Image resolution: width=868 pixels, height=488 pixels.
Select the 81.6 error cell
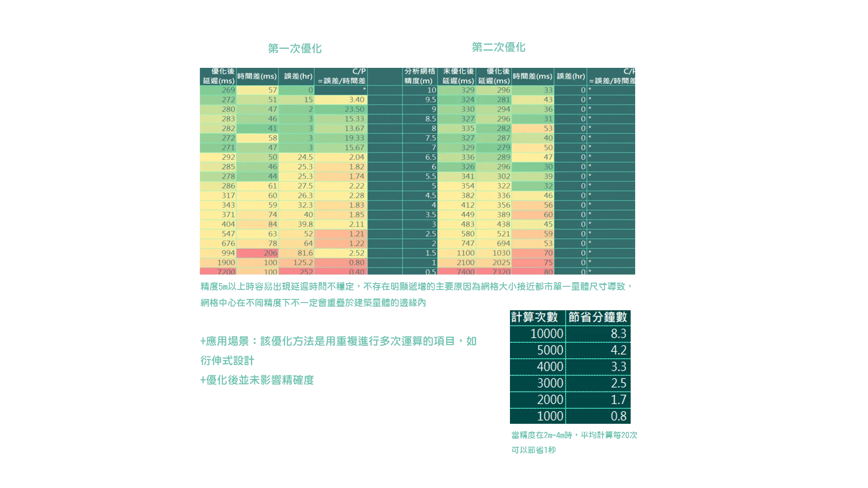point(297,253)
